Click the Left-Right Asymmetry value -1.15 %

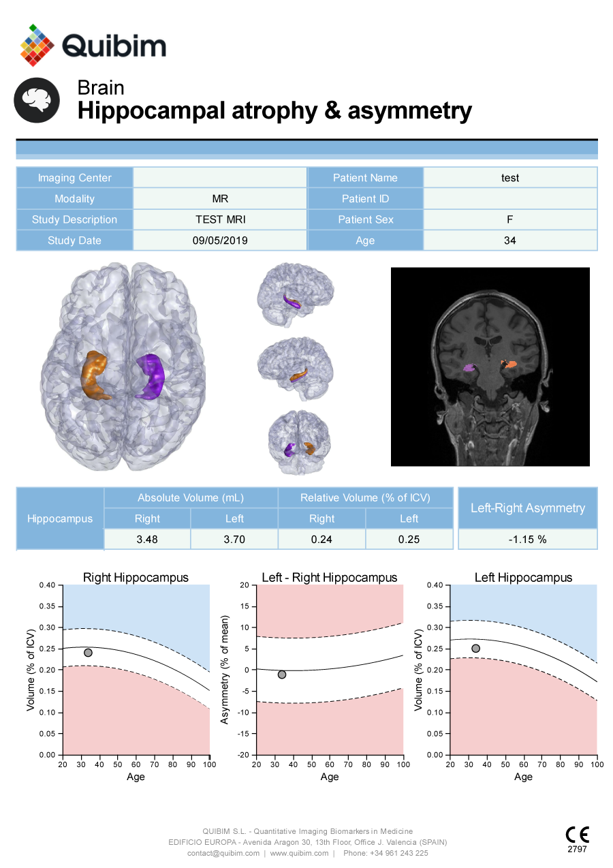[528, 539]
